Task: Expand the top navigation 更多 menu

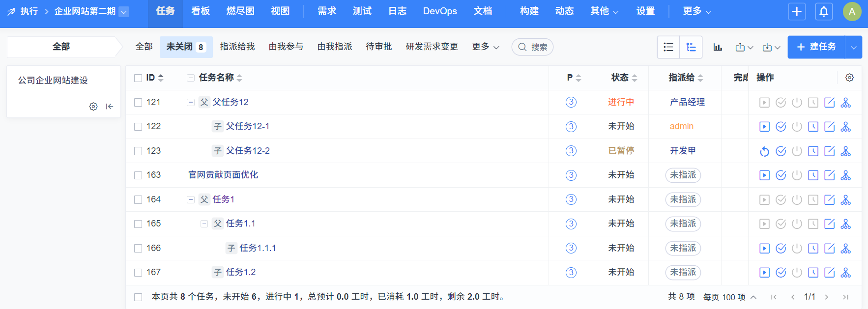Action: [x=697, y=11]
